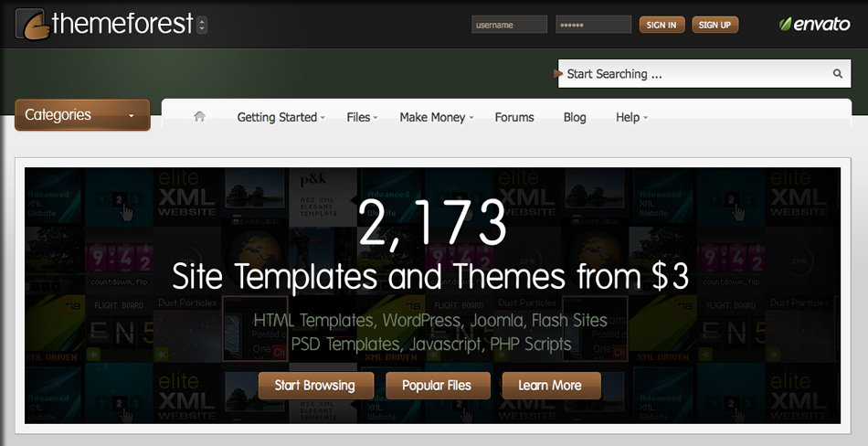Open the Getting Started menu
Viewport: 868px width, 446px height.
coord(281,117)
